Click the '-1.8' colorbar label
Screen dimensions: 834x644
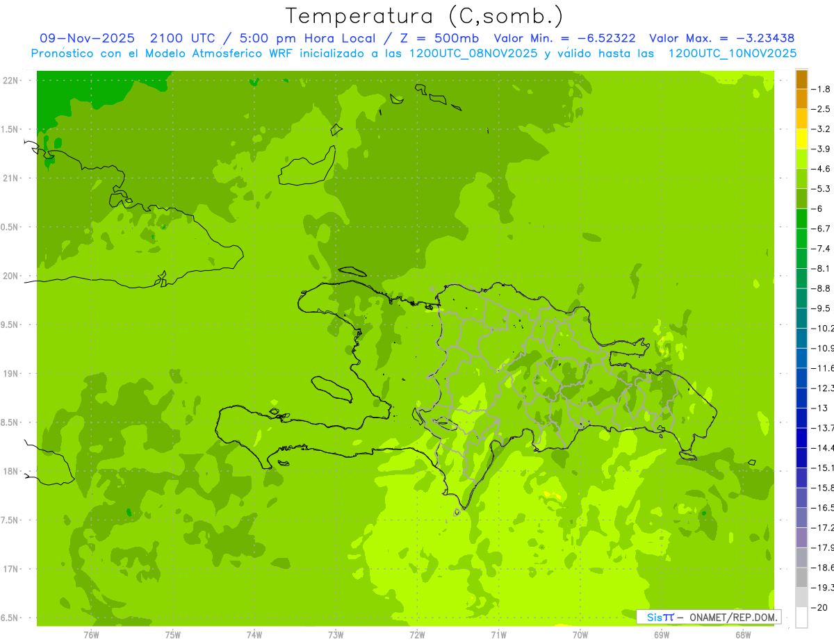(821, 89)
